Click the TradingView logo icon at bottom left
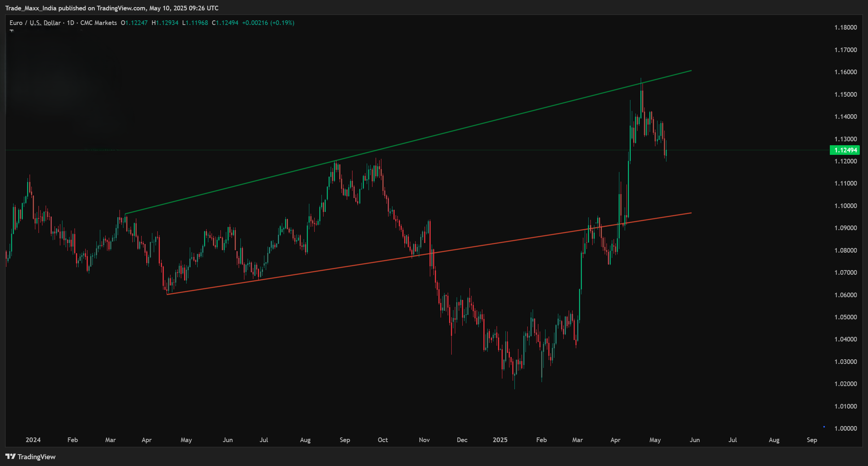The height and width of the screenshot is (466, 868). click(11, 457)
